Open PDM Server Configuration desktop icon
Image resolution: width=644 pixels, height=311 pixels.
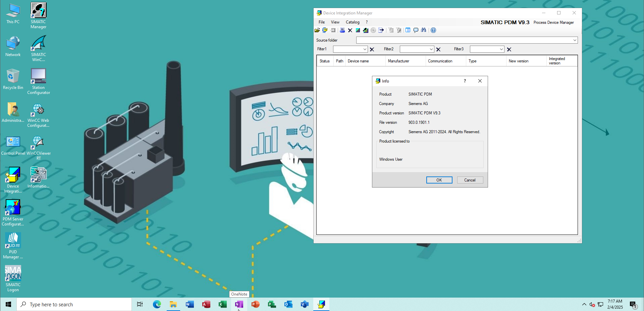tap(13, 213)
